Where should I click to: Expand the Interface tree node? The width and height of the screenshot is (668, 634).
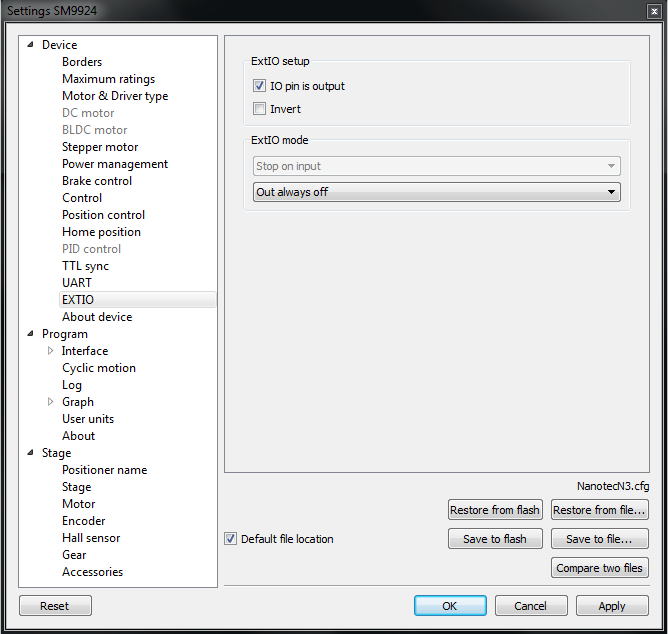[51, 351]
